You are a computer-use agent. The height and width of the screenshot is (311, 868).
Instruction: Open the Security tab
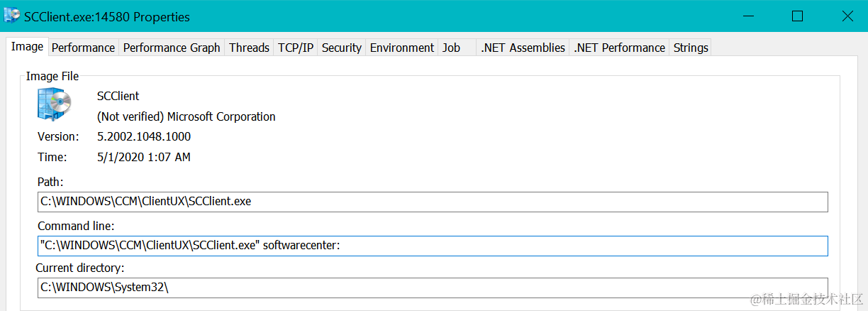tap(342, 48)
